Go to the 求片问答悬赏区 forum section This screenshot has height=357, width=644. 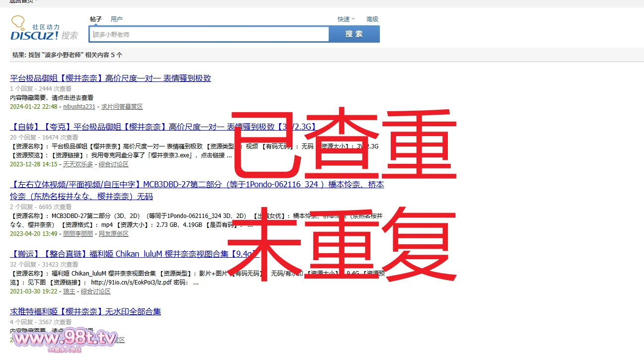tap(122, 107)
